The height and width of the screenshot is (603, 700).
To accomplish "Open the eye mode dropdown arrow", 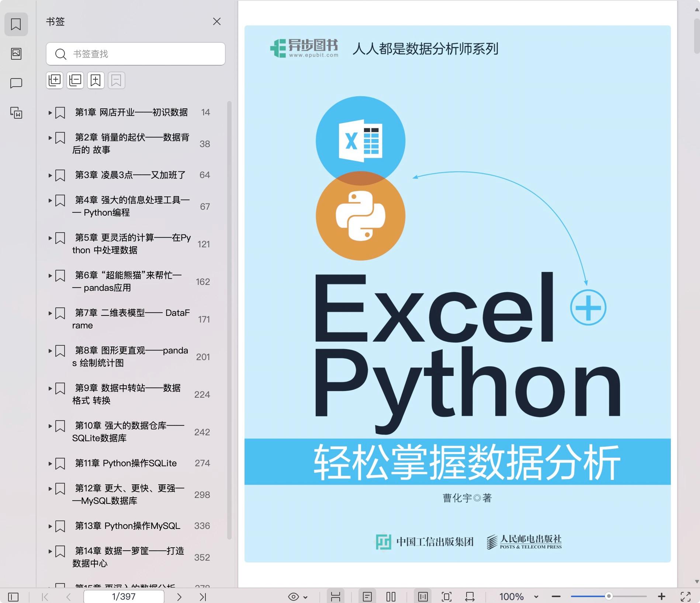I will 305,597.
